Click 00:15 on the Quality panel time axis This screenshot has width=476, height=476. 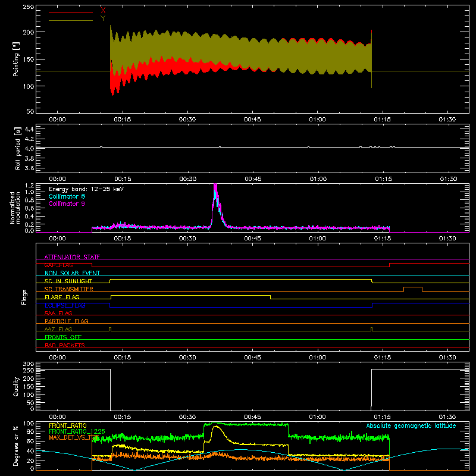coord(123,417)
